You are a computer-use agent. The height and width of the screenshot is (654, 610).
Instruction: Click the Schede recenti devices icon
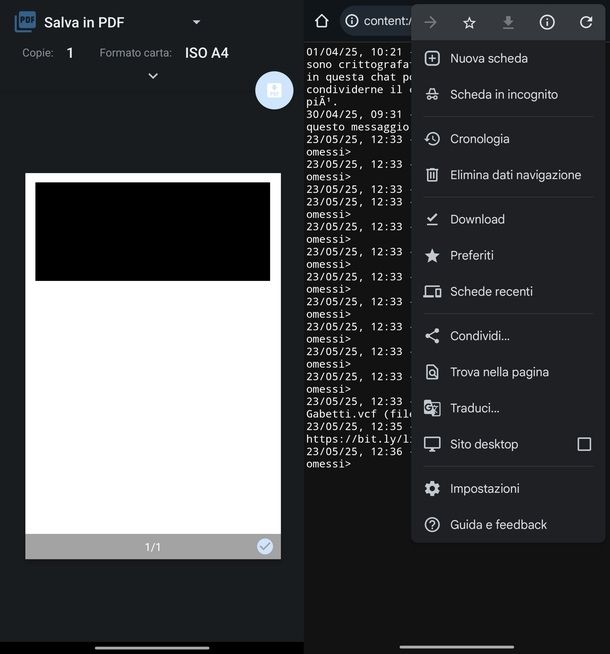(x=432, y=292)
